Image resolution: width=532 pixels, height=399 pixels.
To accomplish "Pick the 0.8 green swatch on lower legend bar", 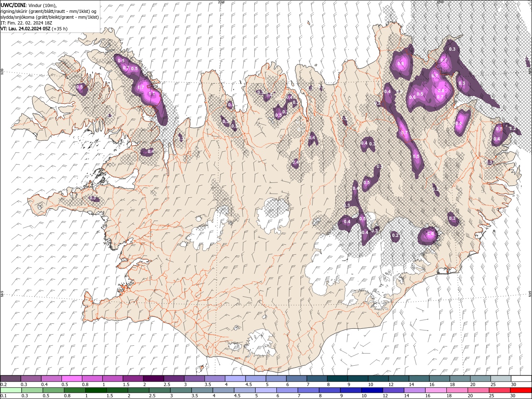I will (74, 390).
